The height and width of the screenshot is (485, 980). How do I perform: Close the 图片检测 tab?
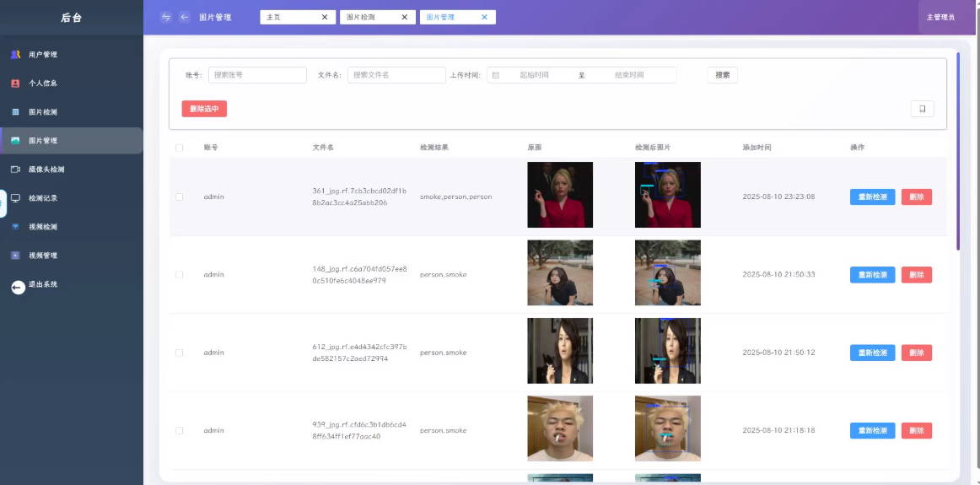[404, 18]
